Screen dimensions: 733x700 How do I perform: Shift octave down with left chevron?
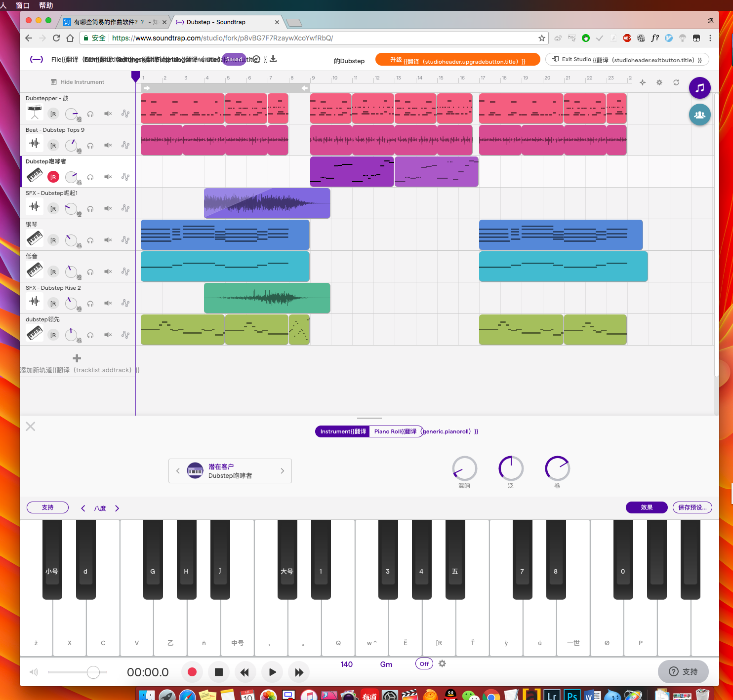(x=83, y=508)
